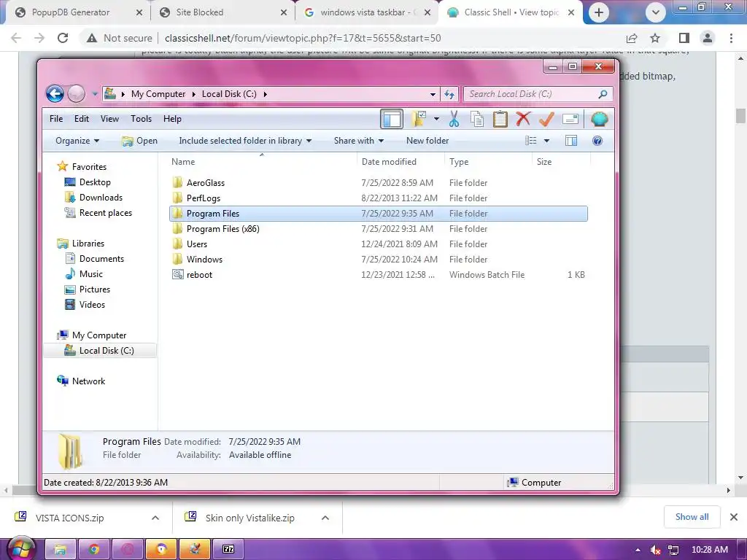Click the Chrome taskbar icon
747x560 pixels.
[x=94, y=550]
